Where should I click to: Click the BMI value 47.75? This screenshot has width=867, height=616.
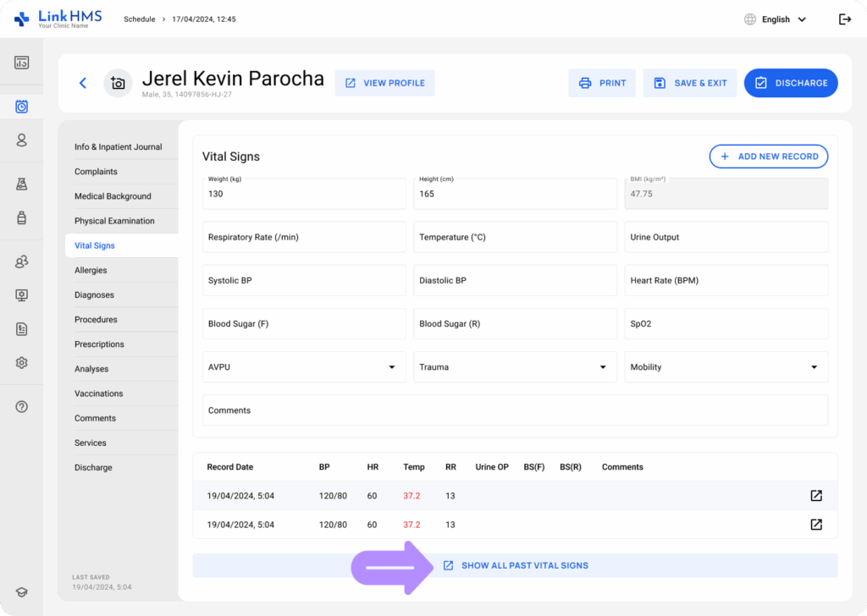pos(642,194)
